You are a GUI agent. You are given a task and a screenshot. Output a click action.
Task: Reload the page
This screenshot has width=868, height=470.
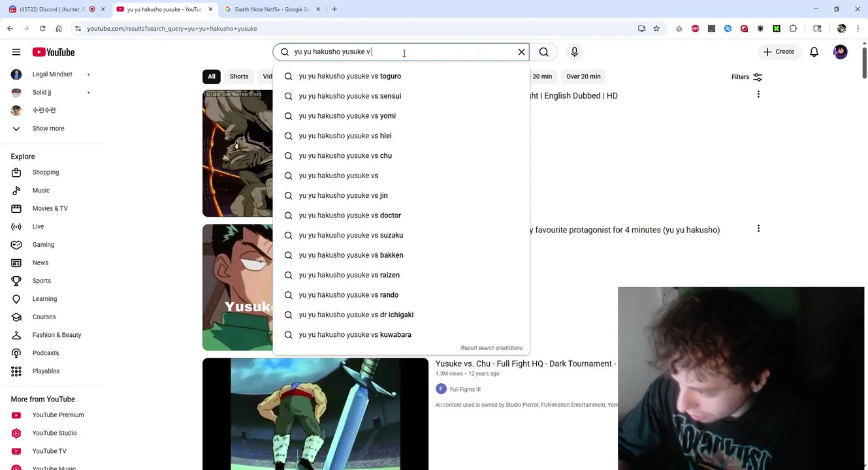42,29
